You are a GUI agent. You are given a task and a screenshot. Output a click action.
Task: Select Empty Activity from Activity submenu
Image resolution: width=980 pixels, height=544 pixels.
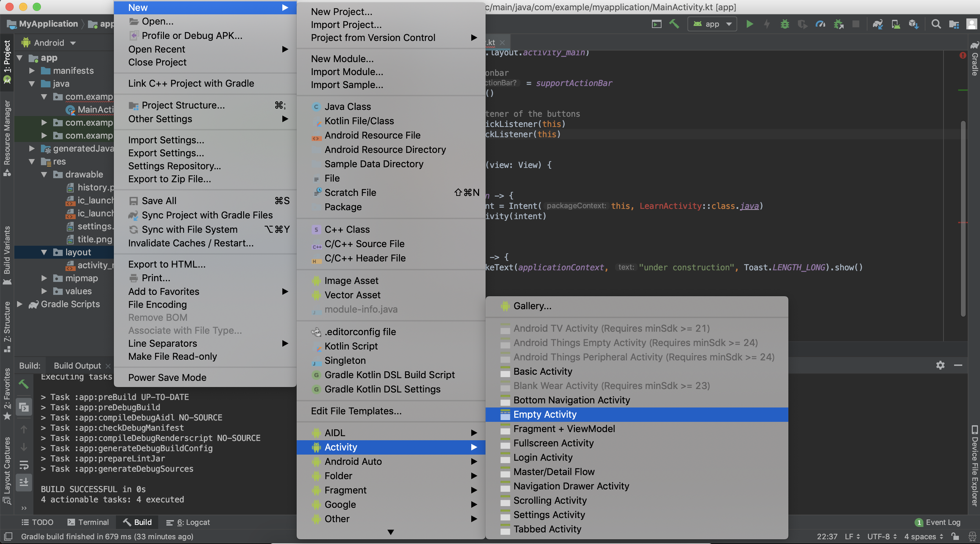[x=637, y=414]
